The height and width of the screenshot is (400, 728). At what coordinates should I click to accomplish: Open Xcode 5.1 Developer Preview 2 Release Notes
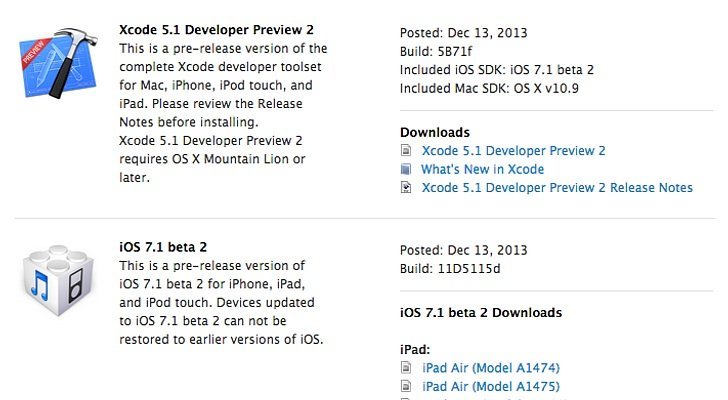[557, 188]
